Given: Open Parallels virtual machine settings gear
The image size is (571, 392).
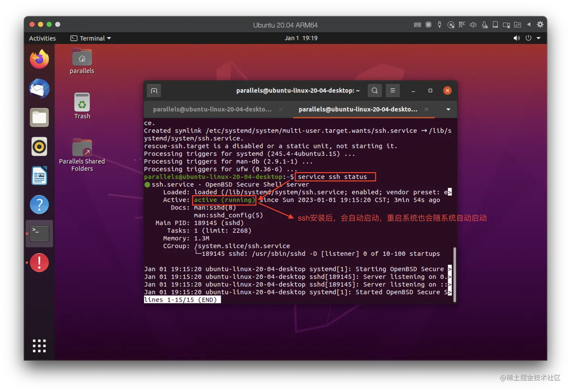Looking at the screenshot, I should [x=540, y=25].
